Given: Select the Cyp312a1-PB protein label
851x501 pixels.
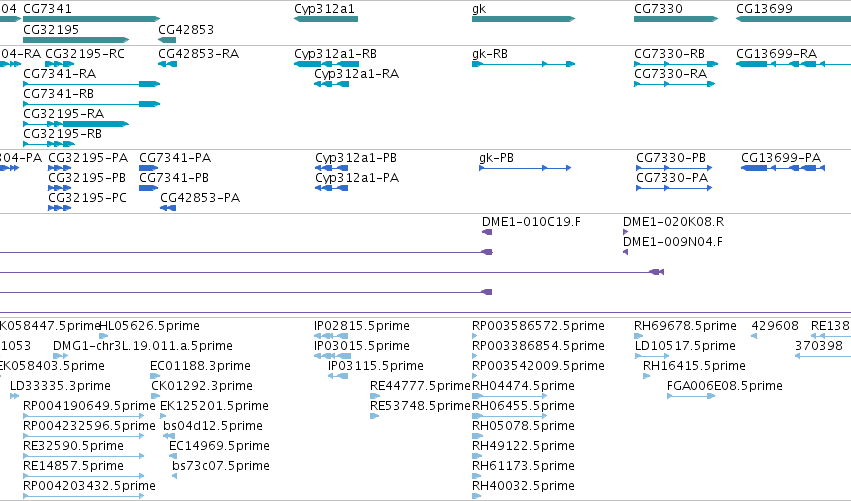Looking at the screenshot, I should point(355,158).
